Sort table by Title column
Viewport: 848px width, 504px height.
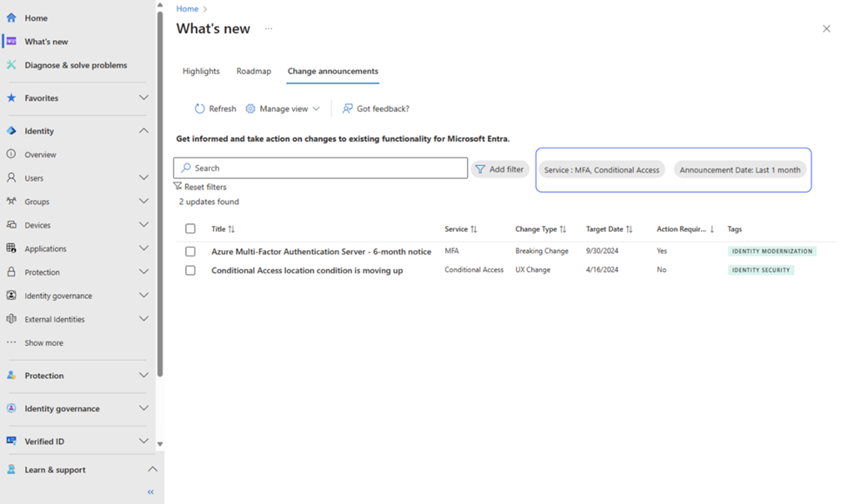(223, 229)
